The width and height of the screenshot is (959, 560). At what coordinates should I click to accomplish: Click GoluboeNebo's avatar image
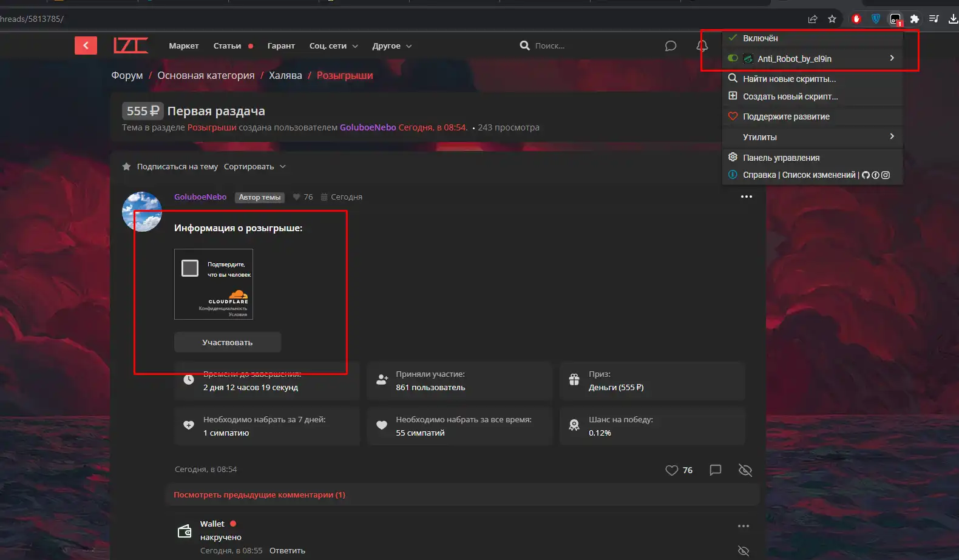(x=142, y=212)
